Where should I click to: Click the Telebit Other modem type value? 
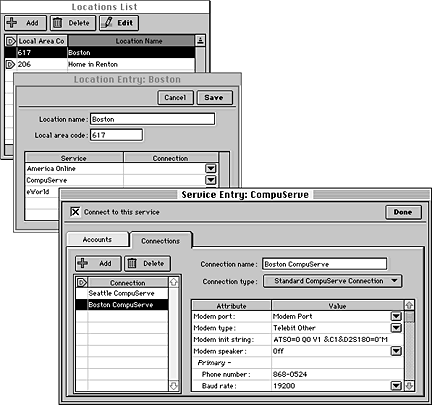tap(294, 328)
